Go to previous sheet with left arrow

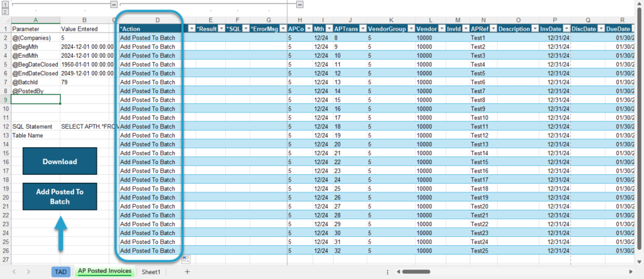point(14,271)
